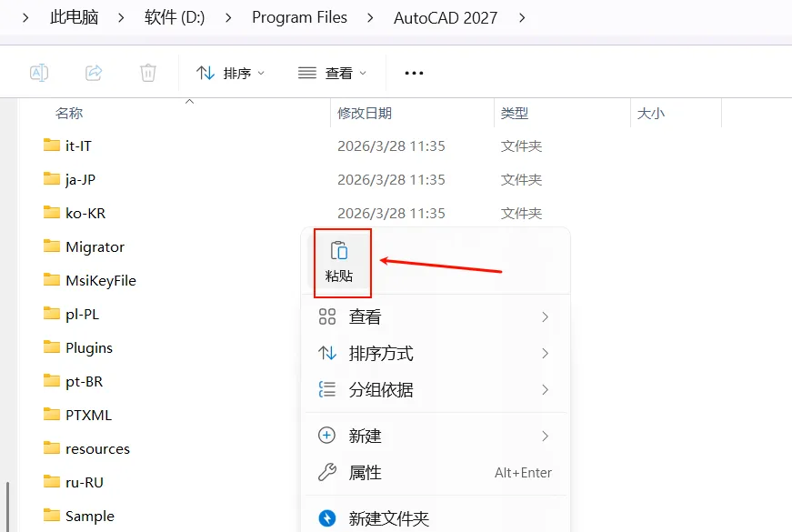Click the plus circle icon beside 新建
792x532 pixels.
point(326,436)
